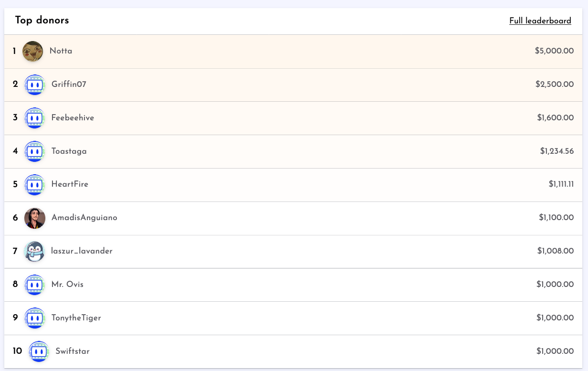Click Swiftstar's robot avatar icon
The image size is (588, 371).
39,351
